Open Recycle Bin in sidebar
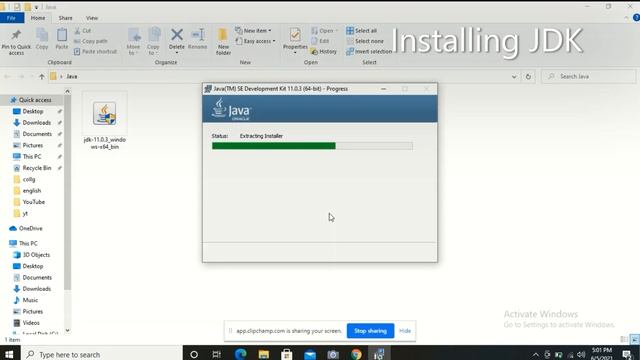This screenshot has width=640, height=360. pyautogui.click(x=36, y=168)
